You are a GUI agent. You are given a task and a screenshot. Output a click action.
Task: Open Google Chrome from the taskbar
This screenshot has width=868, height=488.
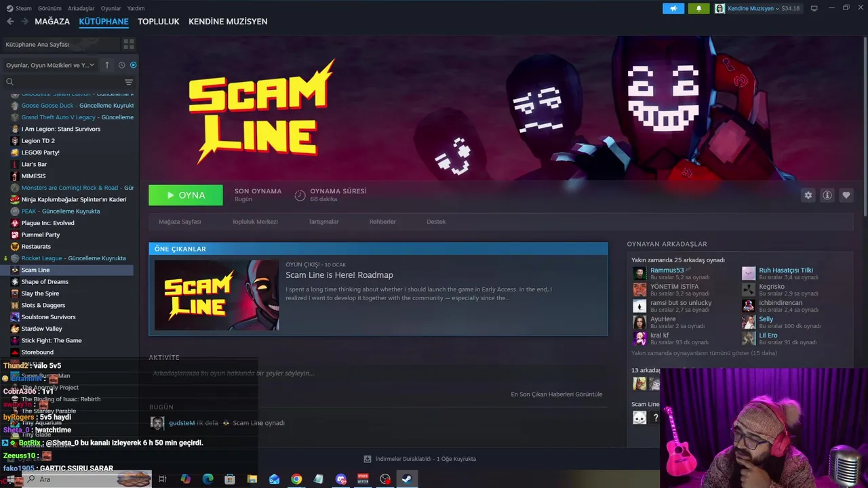296,479
